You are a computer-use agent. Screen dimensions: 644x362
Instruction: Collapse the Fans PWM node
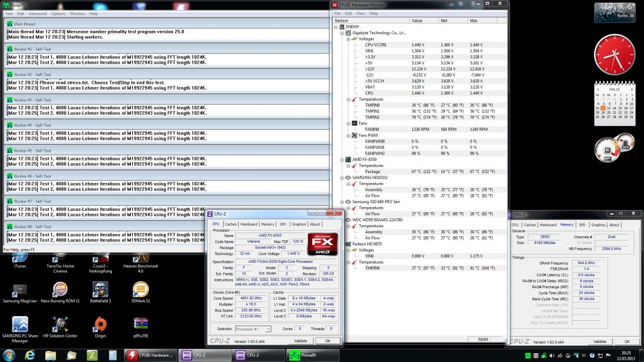point(348,136)
